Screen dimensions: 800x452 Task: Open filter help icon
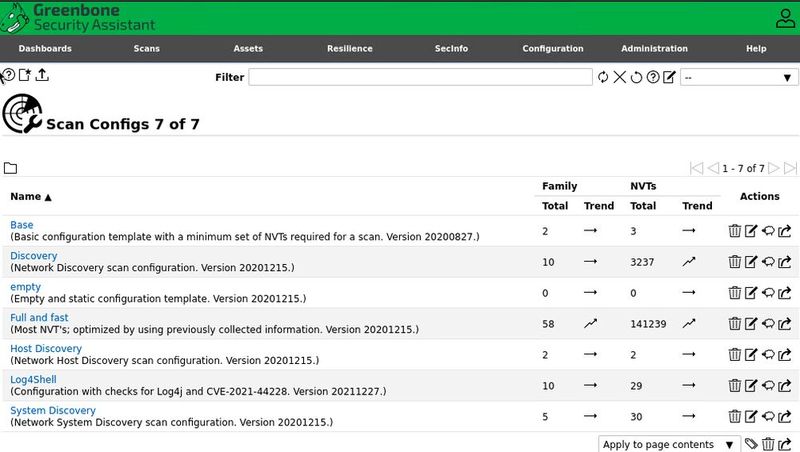[x=653, y=77]
